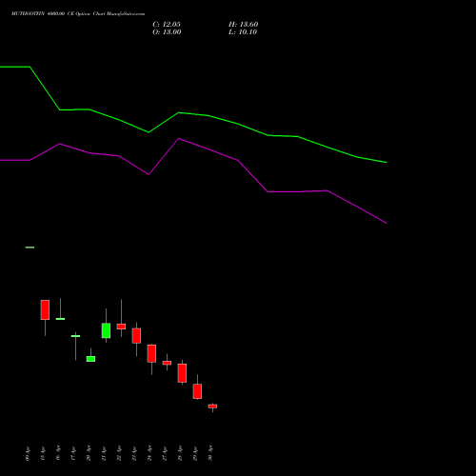The height and width of the screenshot is (476, 476).
Task: Click the close value 'C: 12.05'
Action: [167, 25]
